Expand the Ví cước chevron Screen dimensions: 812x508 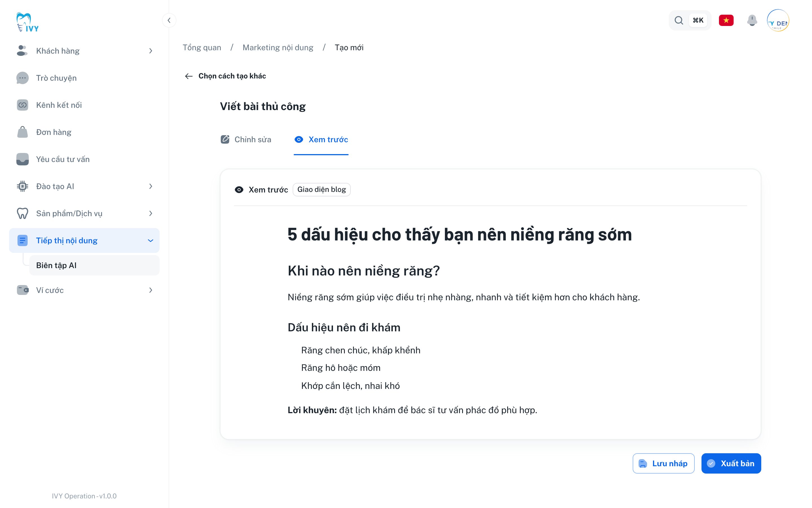[151, 290]
